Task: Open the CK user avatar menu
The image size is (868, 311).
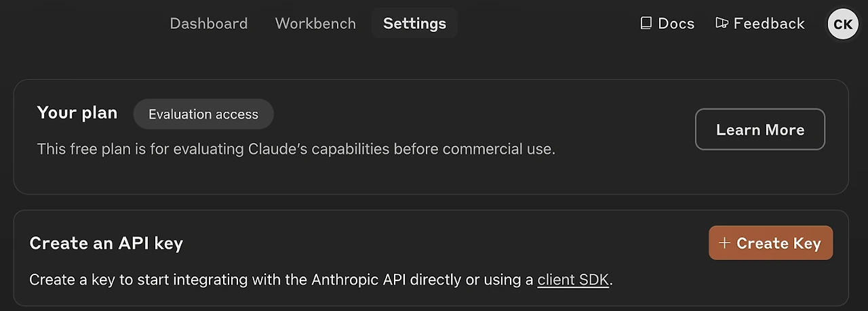Action: coord(843,24)
